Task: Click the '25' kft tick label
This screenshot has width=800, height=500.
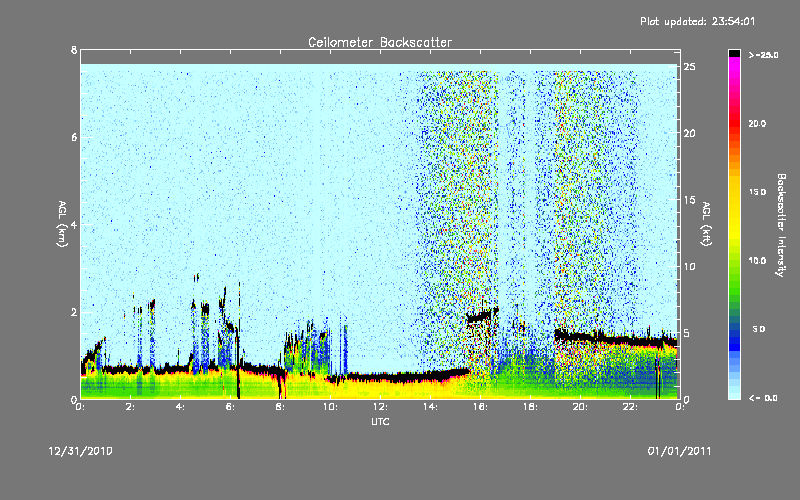Action: (690, 67)
